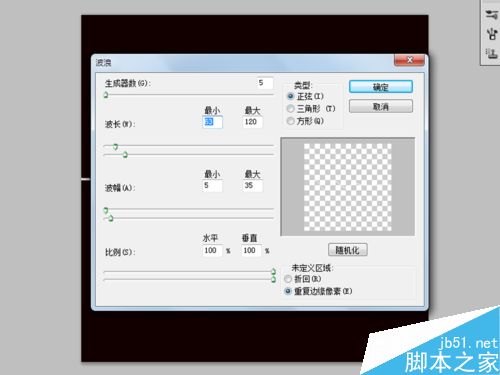This screenshot has width=500, height=375.
Task: Click the horizontal 比例 slider thumb
Action: 273,272
